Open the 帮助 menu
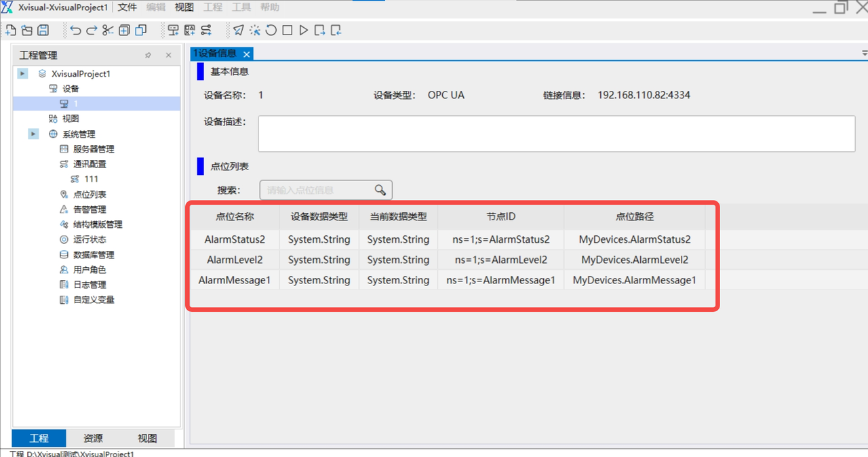The width and height of the screenshot is (868, 457). pyautogui.click(x=270, y=7)
